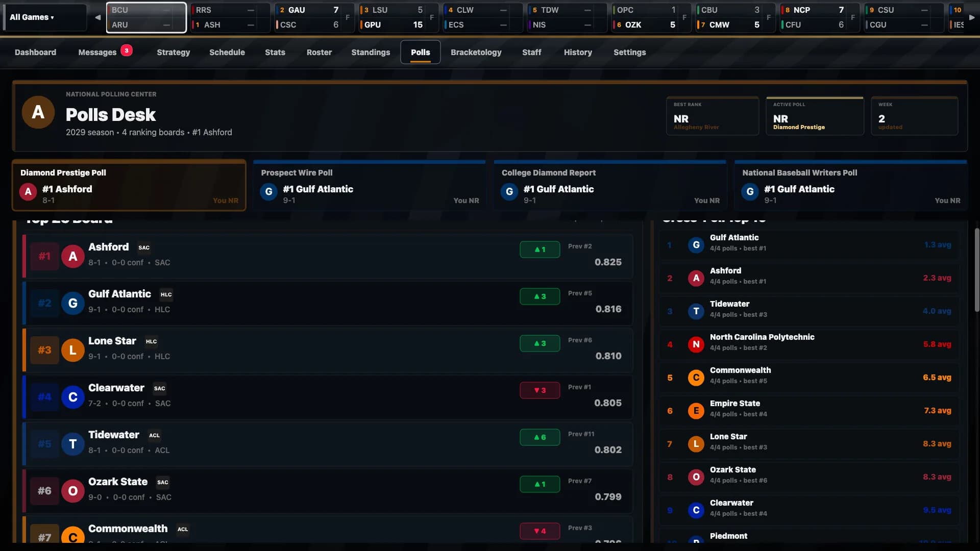This screenshot has width=980, height=551.
Task: Open the CSU vs CGU game card
Action: coord(904,17)
